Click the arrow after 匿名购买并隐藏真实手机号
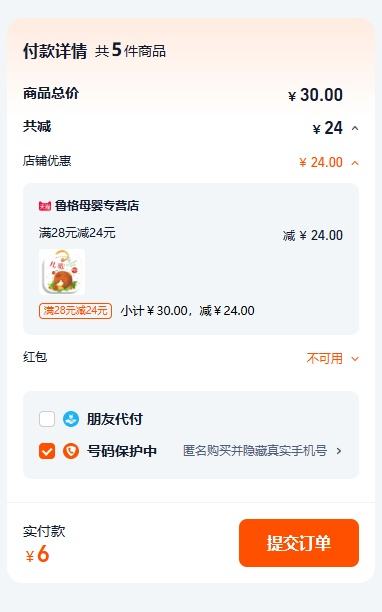This screenshot has width=382, height=612. click(339, 451)
